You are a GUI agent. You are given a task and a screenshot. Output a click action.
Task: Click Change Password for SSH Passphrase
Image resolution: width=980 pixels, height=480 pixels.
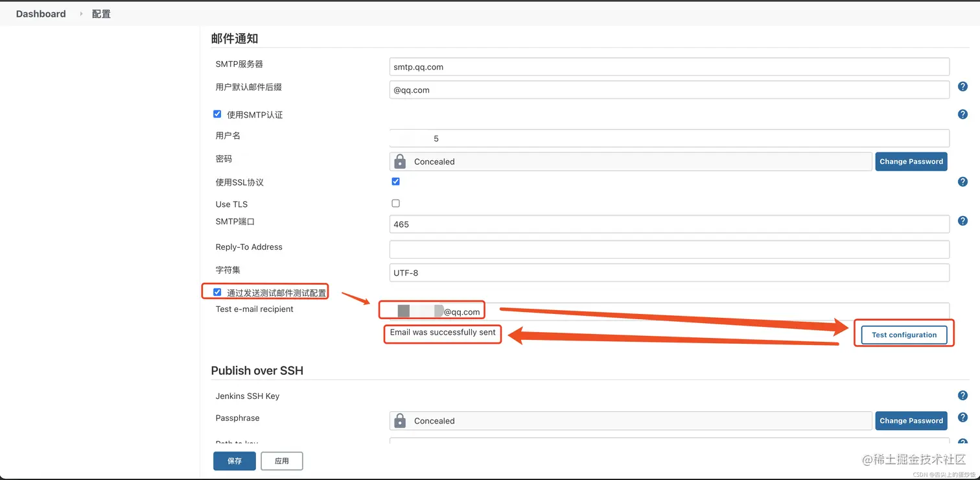tap(911, 420)
